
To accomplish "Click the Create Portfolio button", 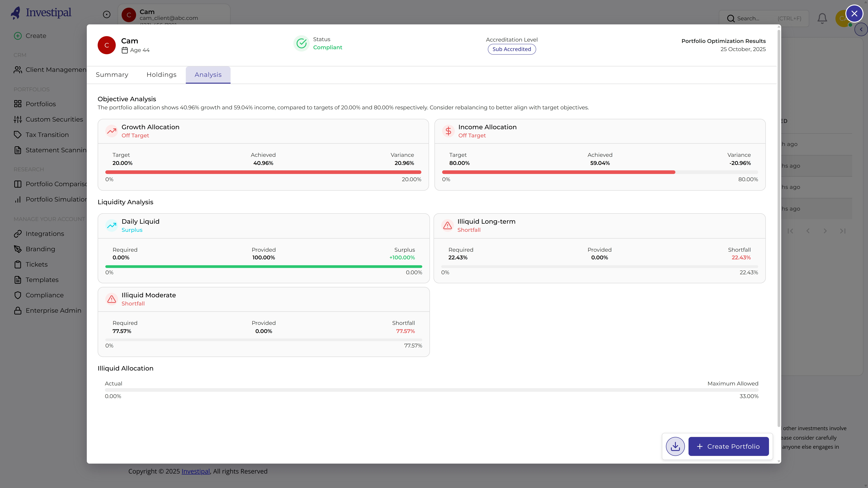I will pyautogui.click(x=729, y=446).
